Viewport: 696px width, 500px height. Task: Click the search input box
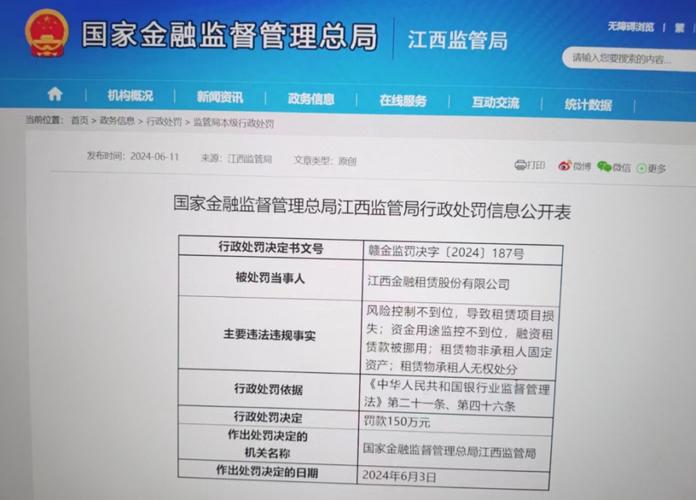[x=629, y=59]
